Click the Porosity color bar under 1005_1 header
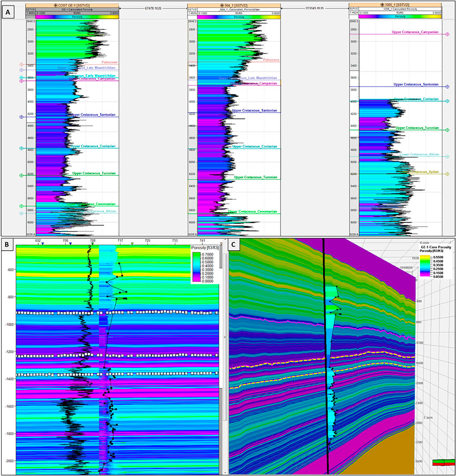 [x=400, y=17]
